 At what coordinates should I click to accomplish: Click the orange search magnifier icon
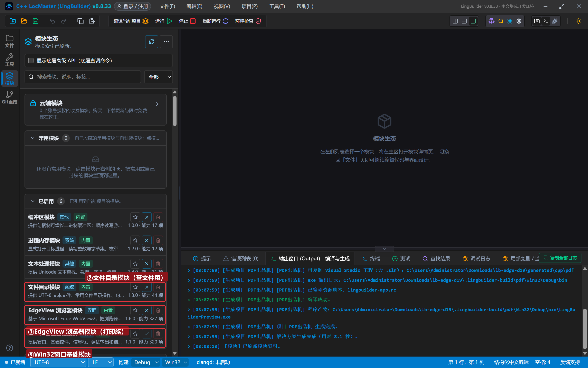[501, 21]
